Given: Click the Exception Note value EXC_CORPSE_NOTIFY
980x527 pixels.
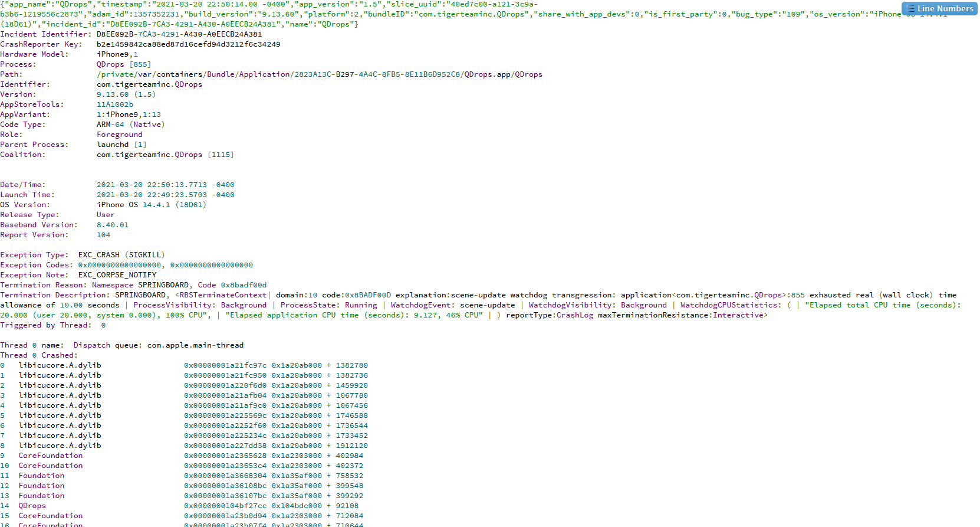Looking at the screenshot, I should pyautogui.click(x=117, y=275).
